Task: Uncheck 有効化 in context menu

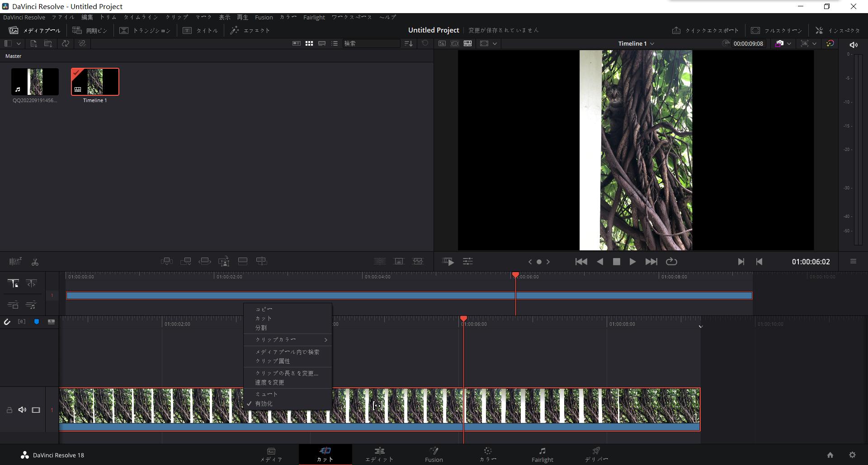Action: (x=288, y=404)
